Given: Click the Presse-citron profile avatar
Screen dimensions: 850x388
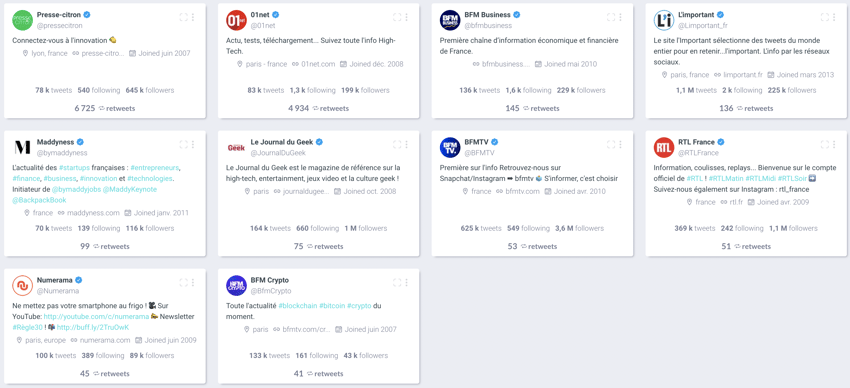Looking at the screenshot, I should (x=23, y=20).
